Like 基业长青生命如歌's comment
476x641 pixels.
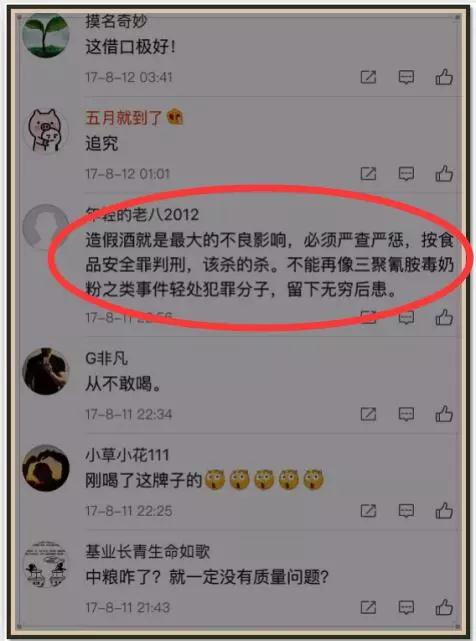(x=444, y=607)
